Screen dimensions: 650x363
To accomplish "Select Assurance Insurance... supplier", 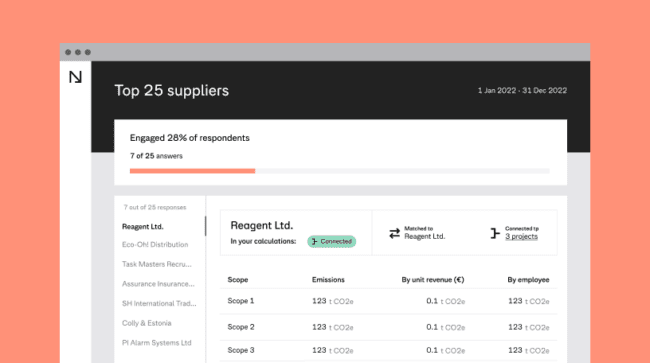I will 158,284.
